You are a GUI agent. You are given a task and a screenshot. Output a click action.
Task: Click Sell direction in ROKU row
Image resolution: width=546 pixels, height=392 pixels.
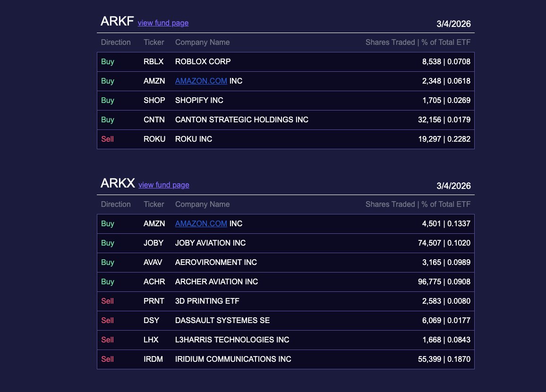107,139
